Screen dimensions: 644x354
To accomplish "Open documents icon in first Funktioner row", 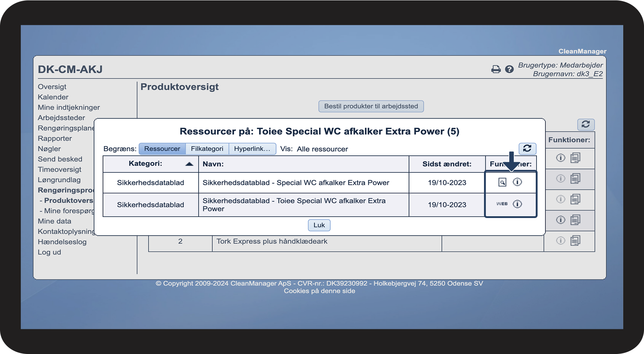I will click(575, 158).
